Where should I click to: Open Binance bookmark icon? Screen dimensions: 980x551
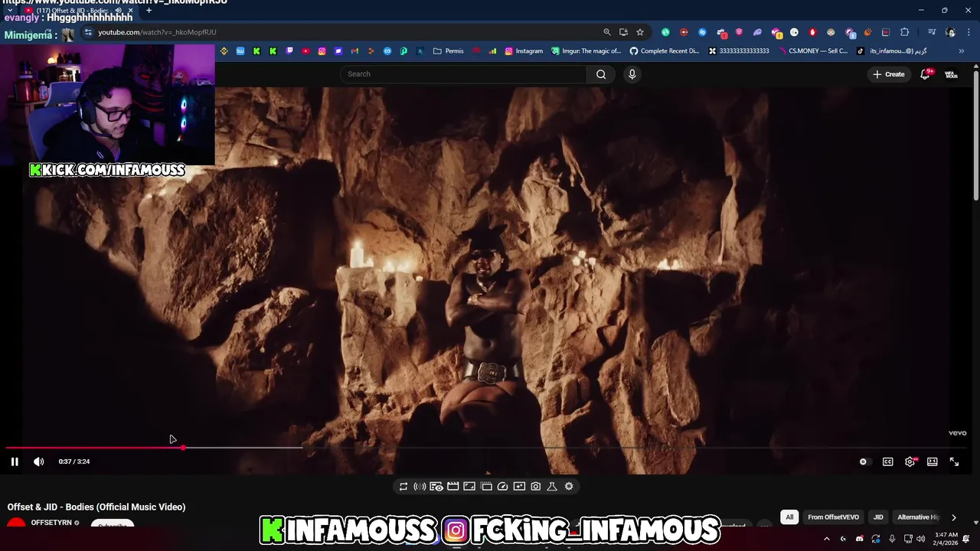(224, 51)
